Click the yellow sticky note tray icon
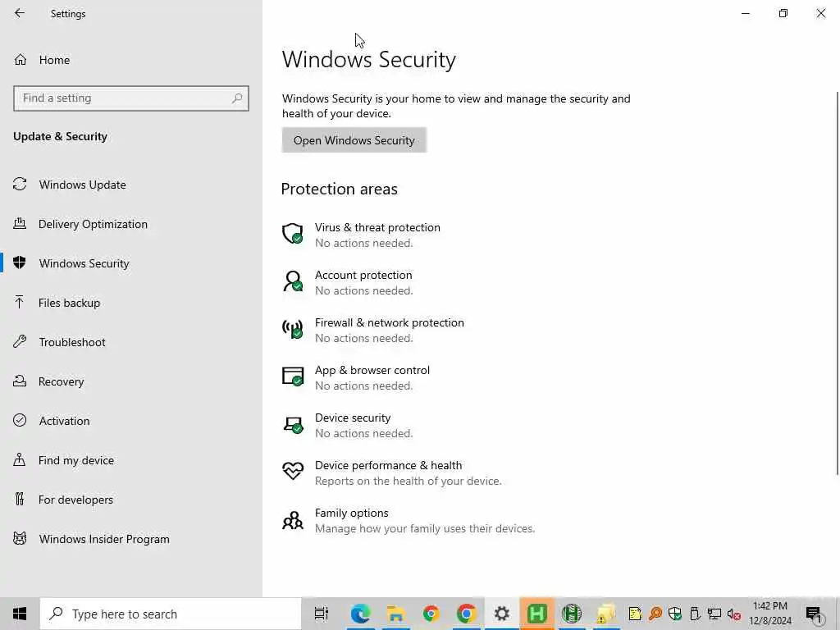Viewport: 840px width, 630px height. (635, 614)
